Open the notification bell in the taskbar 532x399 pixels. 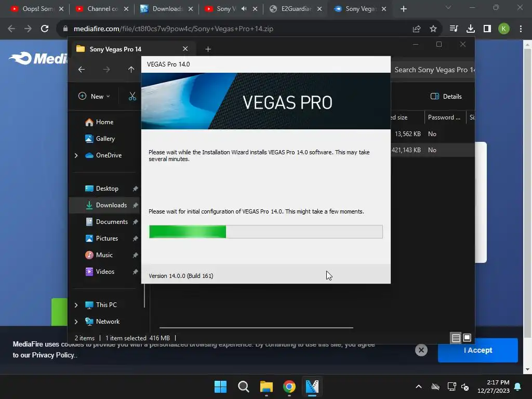(x=518, y=387)
